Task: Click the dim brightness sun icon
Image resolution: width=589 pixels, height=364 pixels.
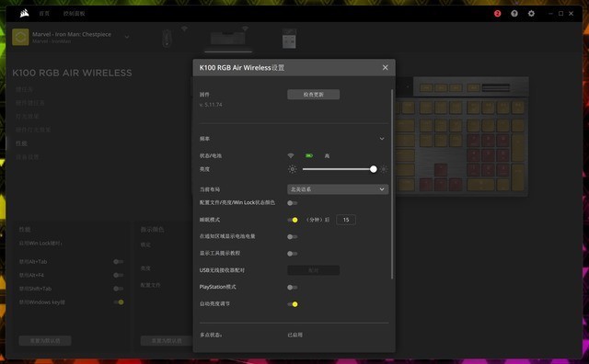Action: point(293,169)
